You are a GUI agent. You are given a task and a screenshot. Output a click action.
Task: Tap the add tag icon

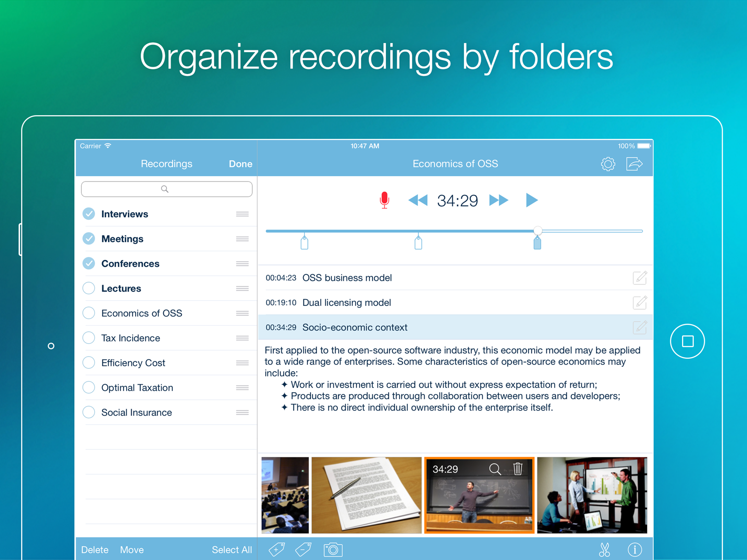277,550
